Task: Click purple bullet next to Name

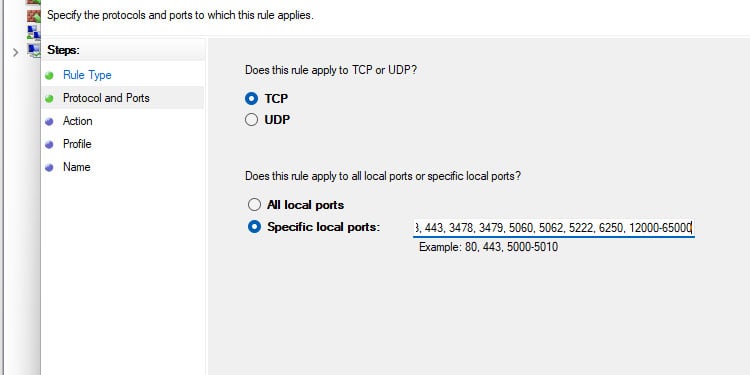Action: coord(49,167)
